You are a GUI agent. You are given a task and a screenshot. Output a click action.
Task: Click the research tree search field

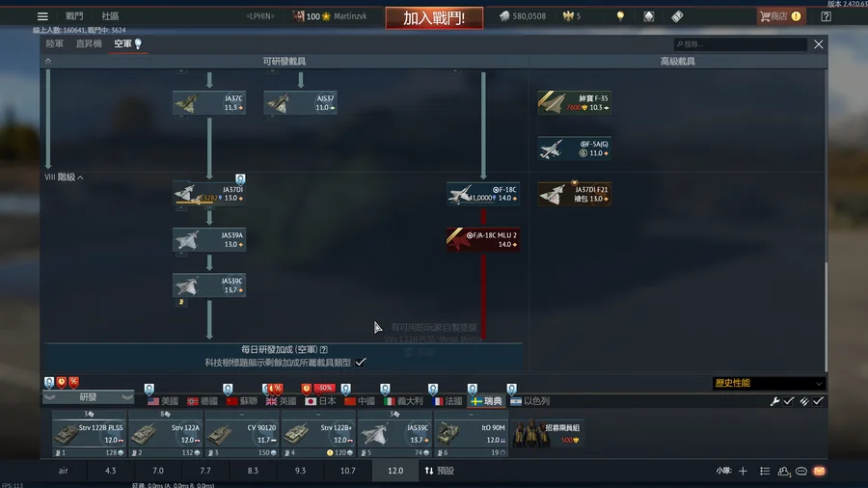(x=740, y=44)
